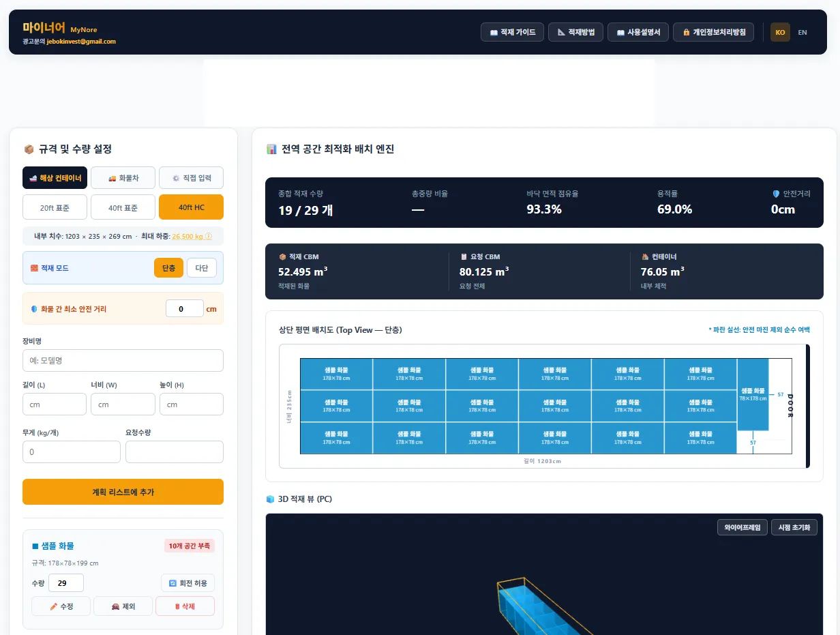
Task: Choose the 40ft 표준 container
Action: coord(123,207)
